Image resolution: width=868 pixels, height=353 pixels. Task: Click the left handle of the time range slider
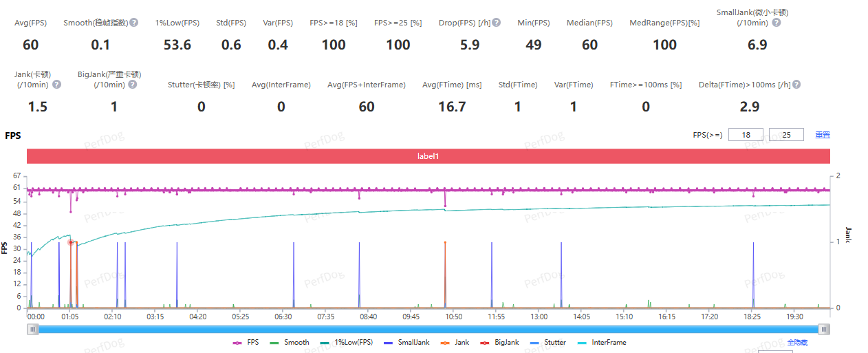pyautogui.click(x=32, y=330)
